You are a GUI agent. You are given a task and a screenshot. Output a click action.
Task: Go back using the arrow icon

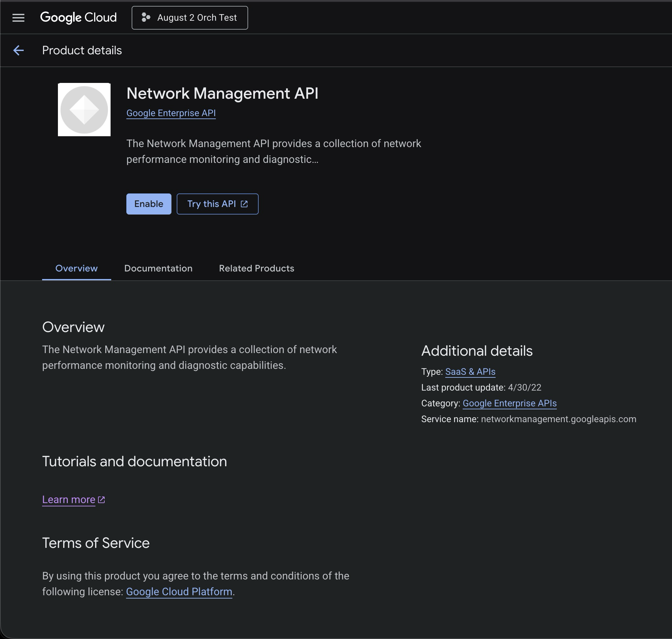[18, 50]
